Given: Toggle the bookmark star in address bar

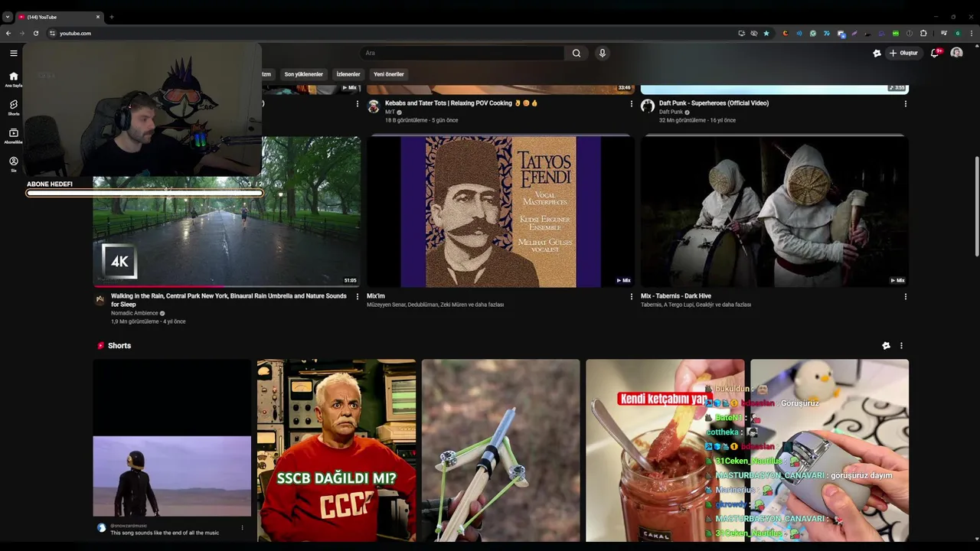Looking at the screenshot, I should [x=766, y=33].
